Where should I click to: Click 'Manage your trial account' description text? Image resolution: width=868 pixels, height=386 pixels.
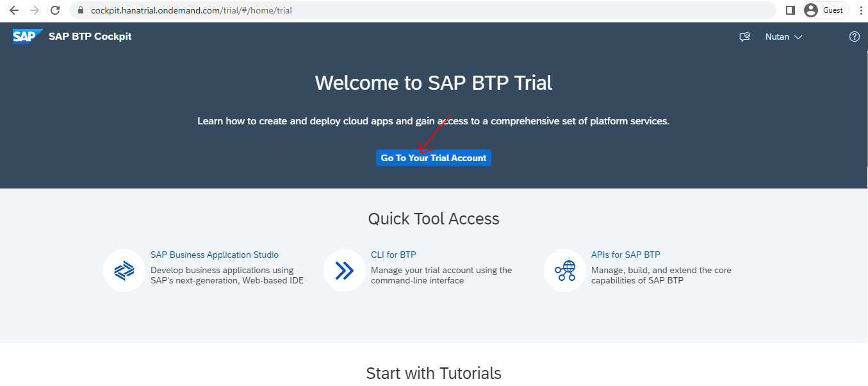[441, 275]
